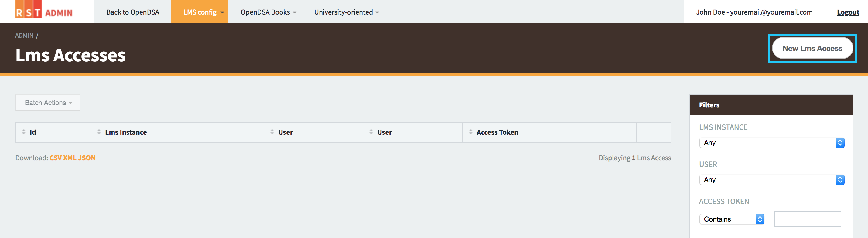Open University-oriented dropdown menu
The height and width of the screenshot is (238, 868).
pyautogui.click(x=347, y=12)
